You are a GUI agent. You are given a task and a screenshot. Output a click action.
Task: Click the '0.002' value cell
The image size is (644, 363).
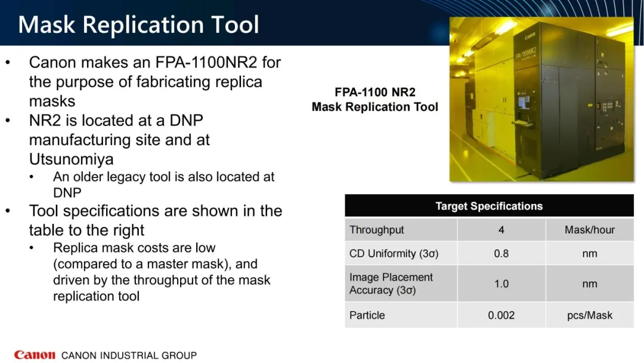coord(501,315)
